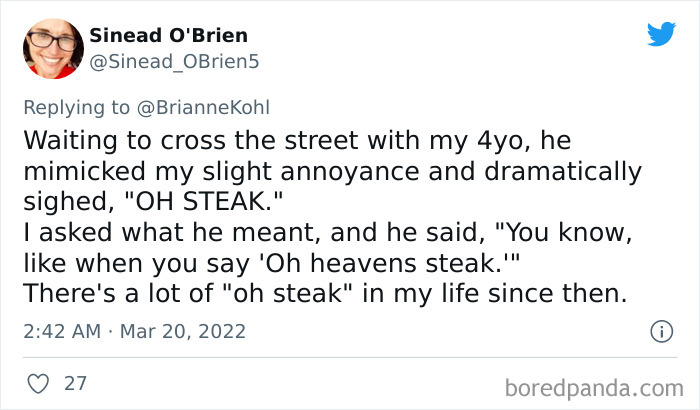This screenshot has width=700, height=410.
Task: Like the tweet with the heart icon
Action: [x=37, y=381]
